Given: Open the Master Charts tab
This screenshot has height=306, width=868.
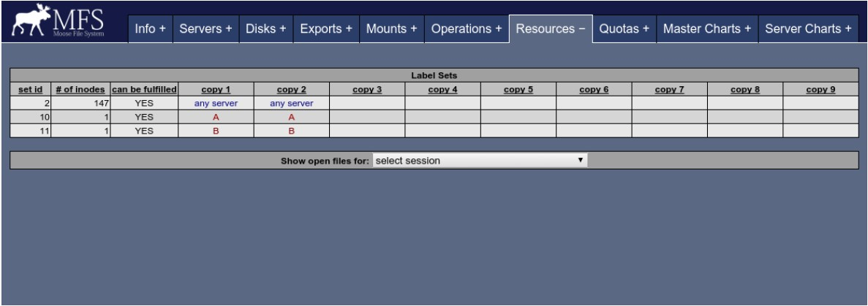Looking at the screenshot, I should coord(706,28).
